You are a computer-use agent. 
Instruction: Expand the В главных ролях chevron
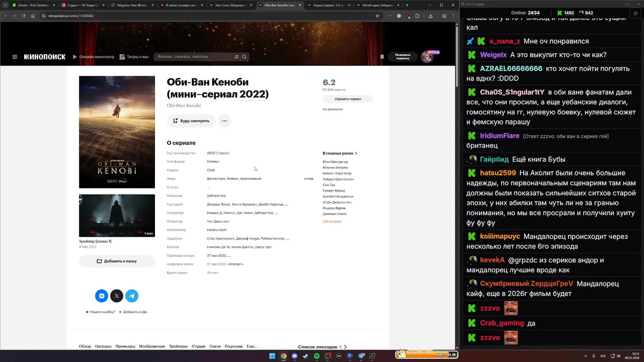click(x=356, y=153)
